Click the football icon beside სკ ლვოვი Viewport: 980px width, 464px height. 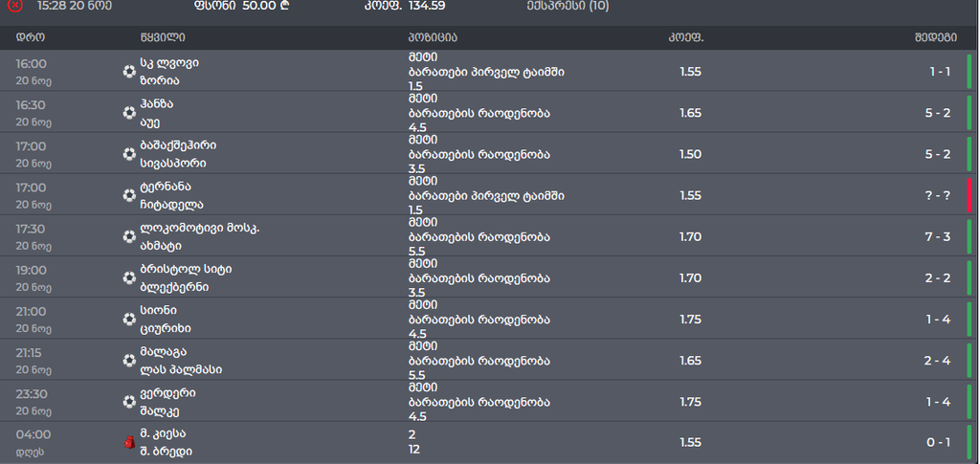pos(129,72)
